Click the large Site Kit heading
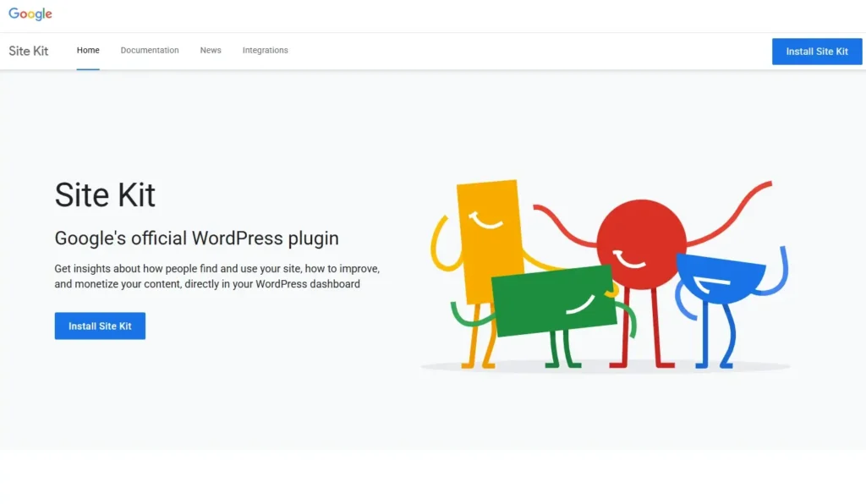 click(105, 194)
